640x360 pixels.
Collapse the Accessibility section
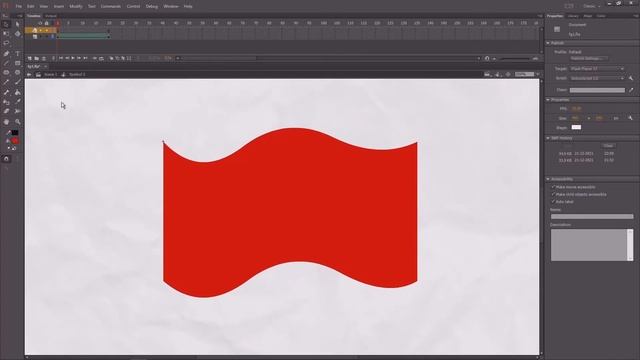click(548, 179)
